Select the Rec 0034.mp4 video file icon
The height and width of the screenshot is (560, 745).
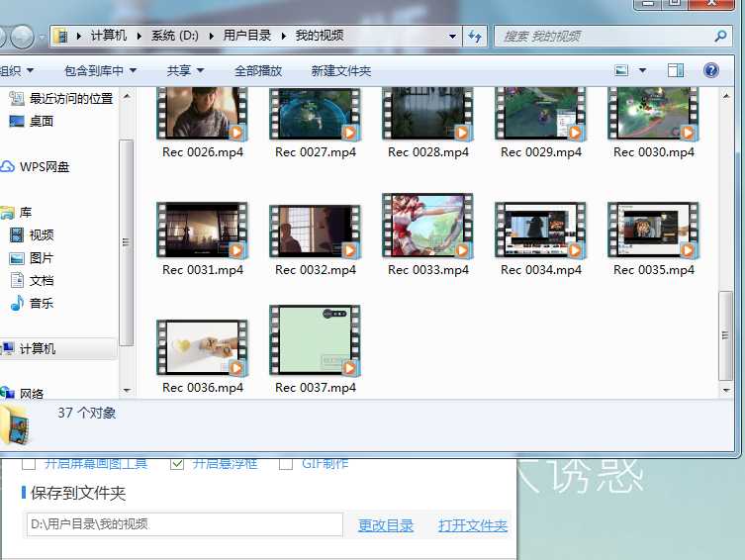click(540, 230)
